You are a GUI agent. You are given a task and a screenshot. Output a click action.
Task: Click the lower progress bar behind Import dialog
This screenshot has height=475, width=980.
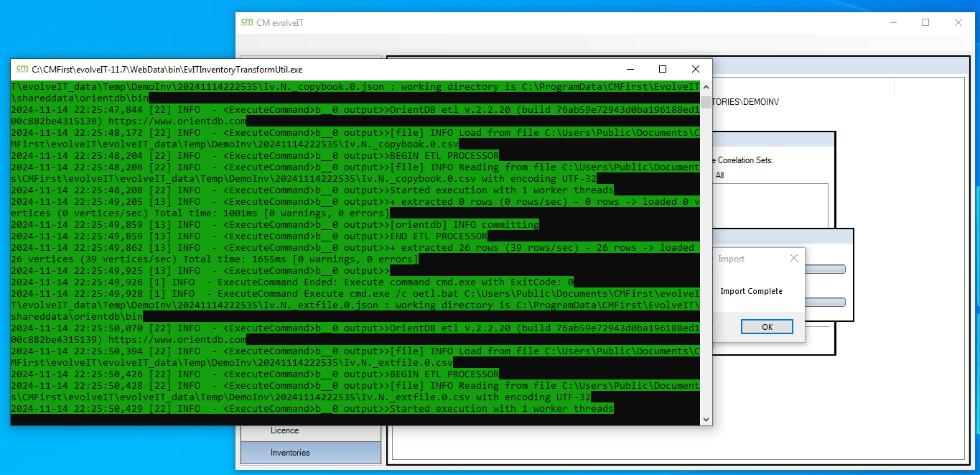pyautogui.click(x=826, y=303)
